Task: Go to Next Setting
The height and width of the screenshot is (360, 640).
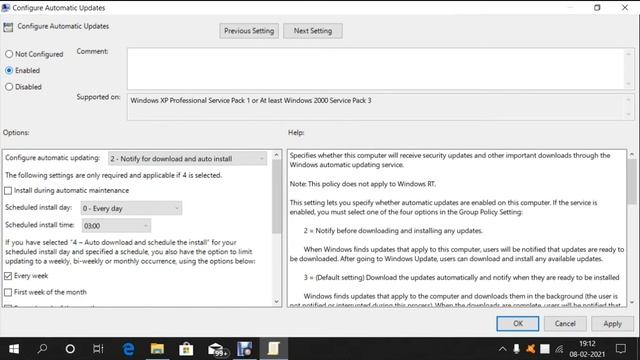Action: pyautogui.click(x=313, y=31)
